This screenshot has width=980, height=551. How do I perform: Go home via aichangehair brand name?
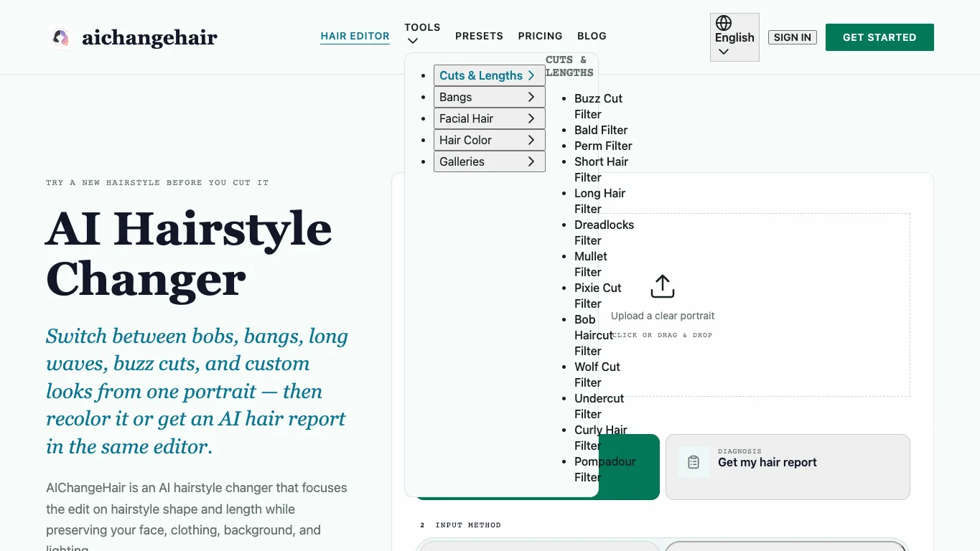click(149, 37)
